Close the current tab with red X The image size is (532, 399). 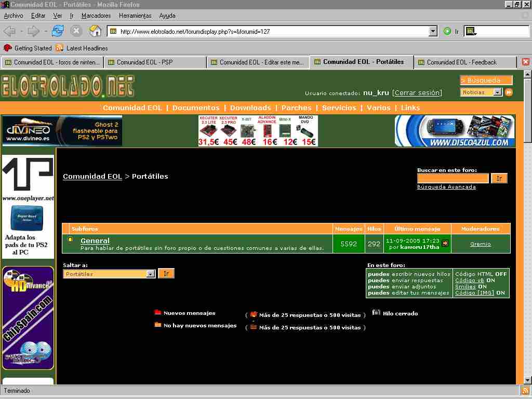pos(526,62)
